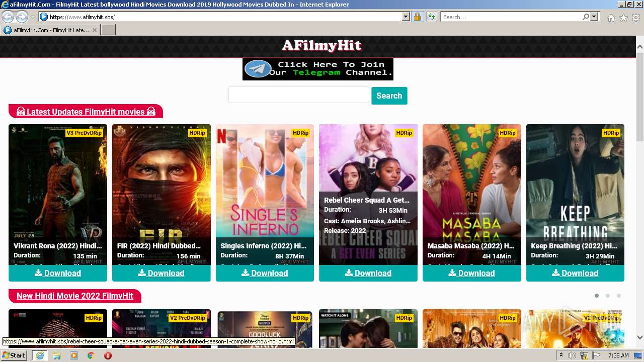Click the security lock icon in address bar
The width and height of the screenshot is (644, 362).
417,17
